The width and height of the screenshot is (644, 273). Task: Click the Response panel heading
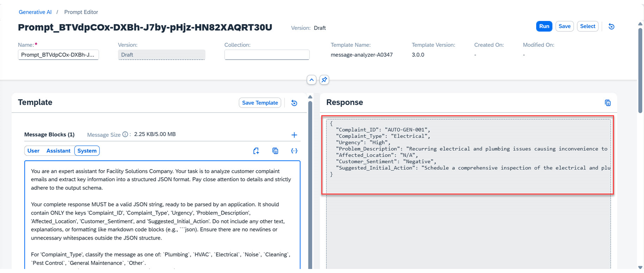tap(345, 102)
